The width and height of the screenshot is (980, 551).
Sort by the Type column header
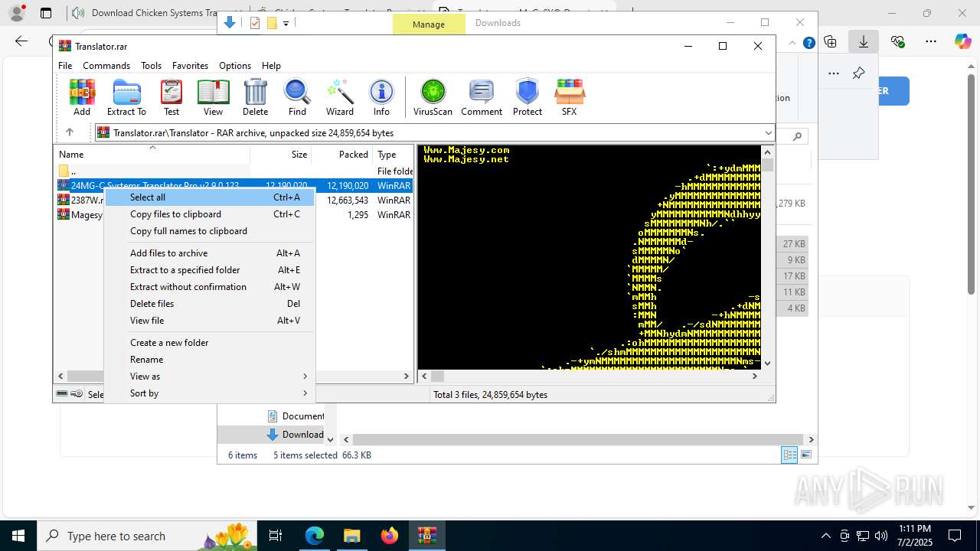(393, 155)
